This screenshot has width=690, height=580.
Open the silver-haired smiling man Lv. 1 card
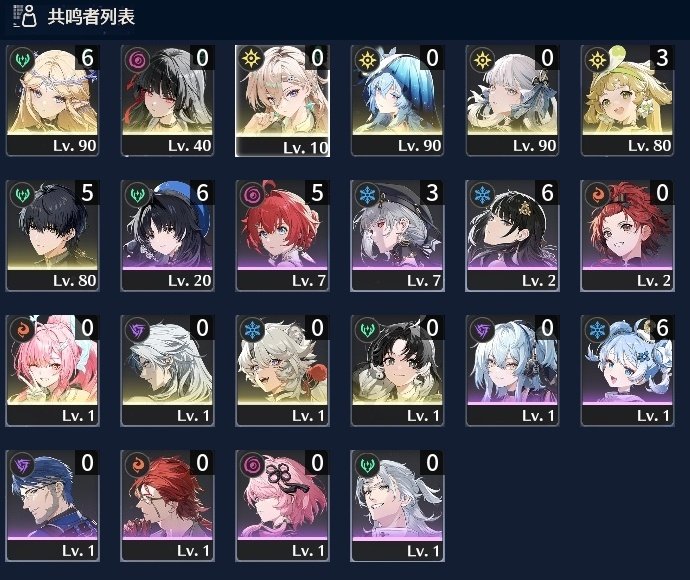pos(397,506)
